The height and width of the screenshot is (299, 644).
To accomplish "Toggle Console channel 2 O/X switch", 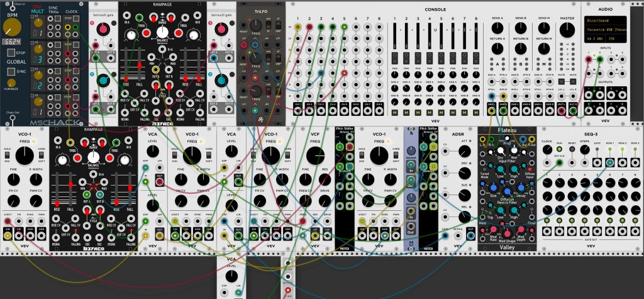I will [406, 60].
